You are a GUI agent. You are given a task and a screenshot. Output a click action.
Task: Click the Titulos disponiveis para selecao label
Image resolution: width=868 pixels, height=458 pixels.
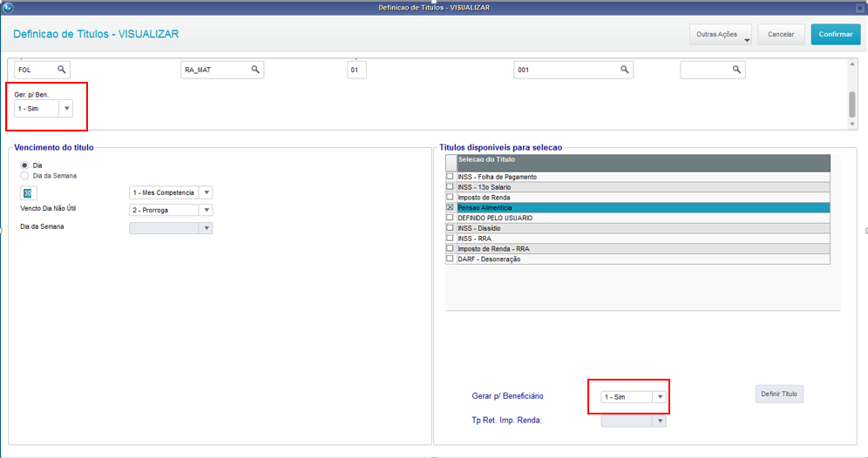(501, 147)
